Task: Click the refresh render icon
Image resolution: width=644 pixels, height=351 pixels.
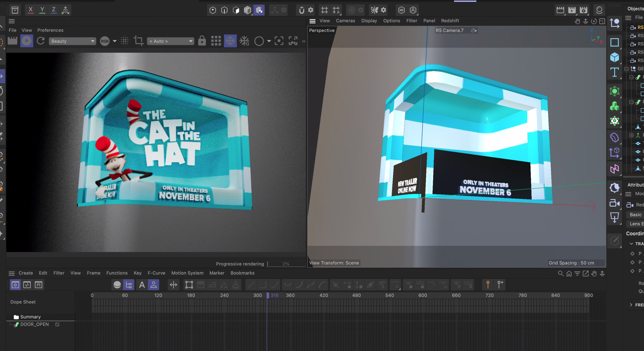Action: click(x=40, y=41)
